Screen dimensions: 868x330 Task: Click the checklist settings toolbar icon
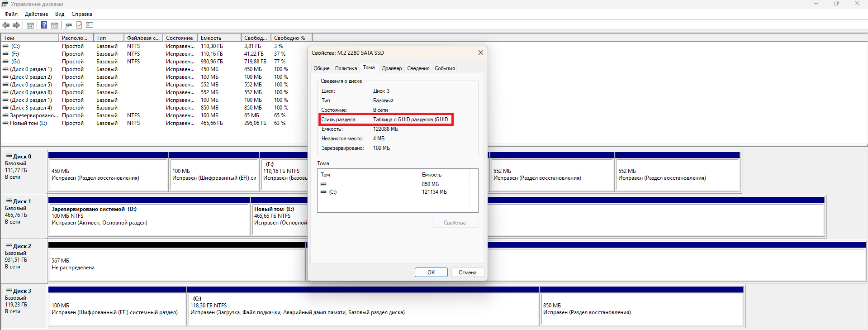coord(90,25)
